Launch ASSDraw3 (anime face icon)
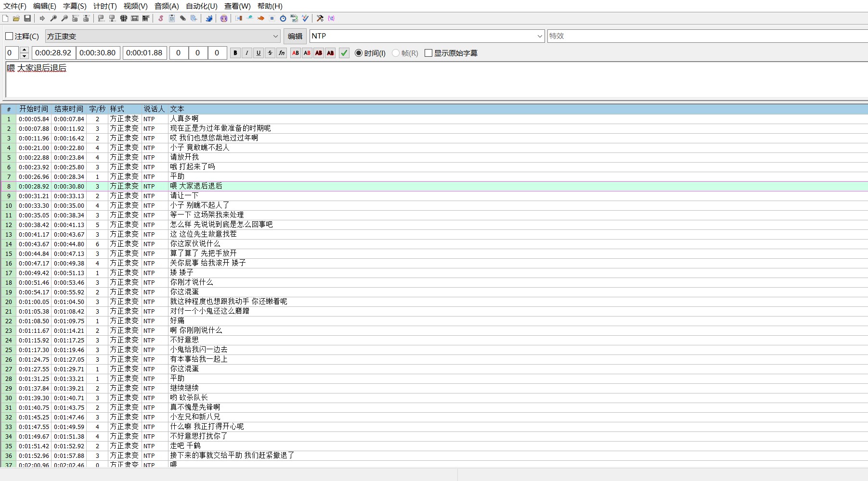Screen dimensions: 868x481 [x=224, y=18]
